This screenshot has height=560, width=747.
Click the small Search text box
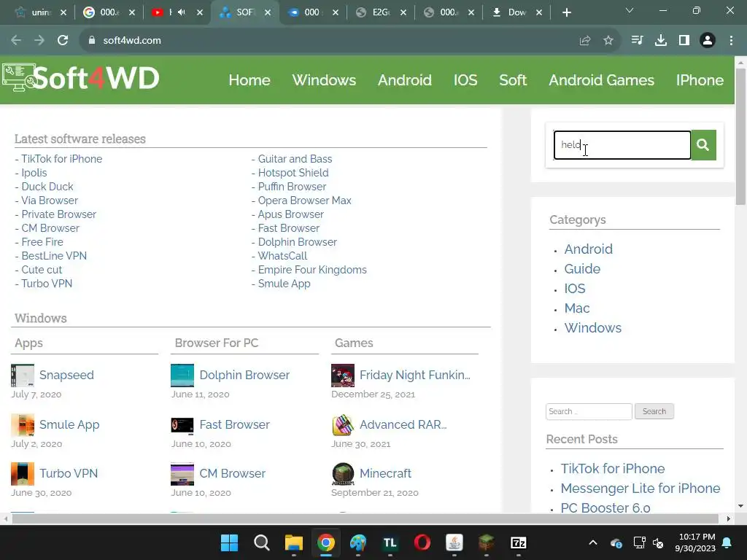pos(589,411)
